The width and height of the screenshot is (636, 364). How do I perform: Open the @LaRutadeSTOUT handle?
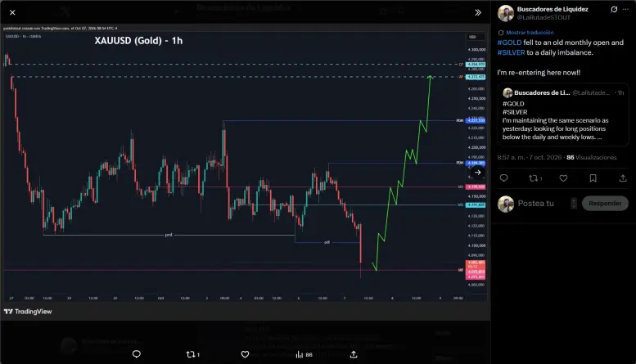coord(544,17)
